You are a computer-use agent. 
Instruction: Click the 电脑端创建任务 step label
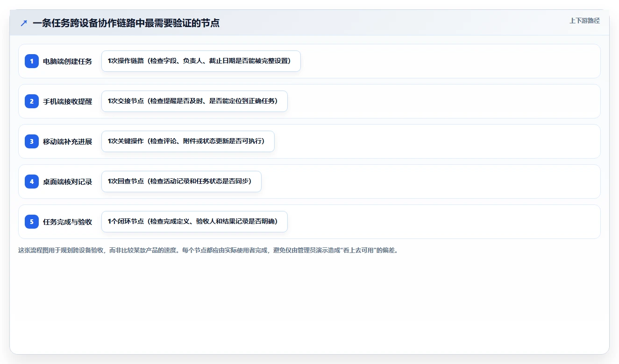pos(68,61)
